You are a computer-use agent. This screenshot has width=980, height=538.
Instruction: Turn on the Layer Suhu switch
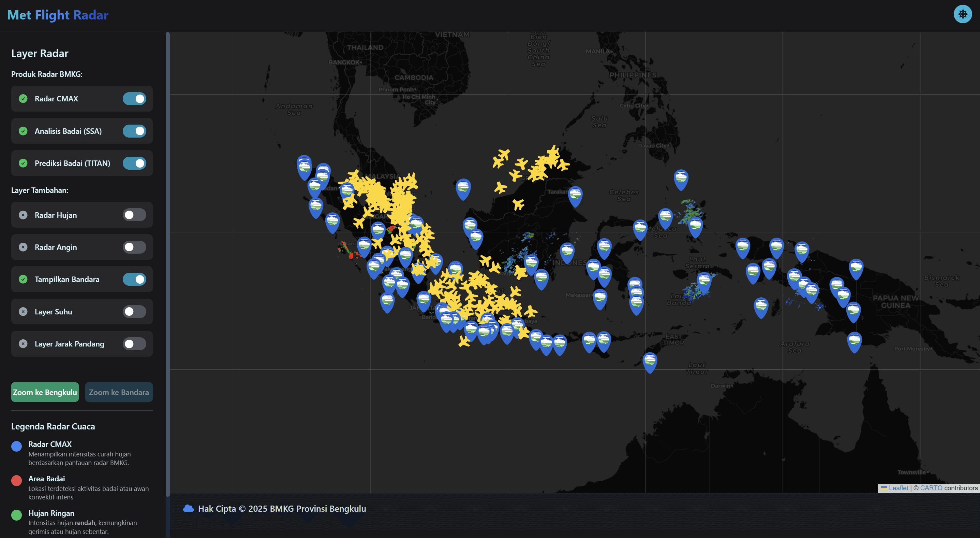(x=134, y=311)
